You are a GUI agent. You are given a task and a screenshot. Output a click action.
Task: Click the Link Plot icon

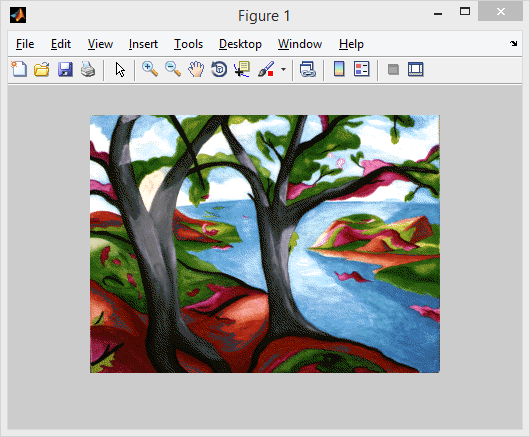(x=308, y=69)
